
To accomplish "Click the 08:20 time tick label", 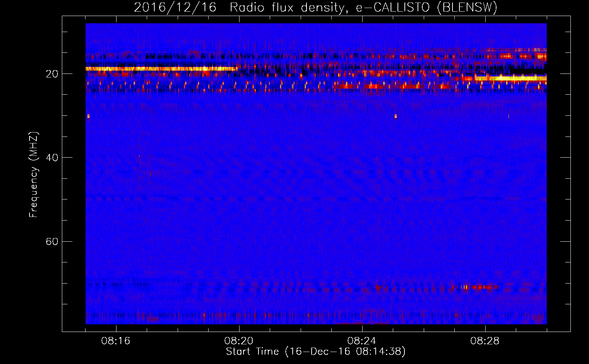I will click(239, 341).
